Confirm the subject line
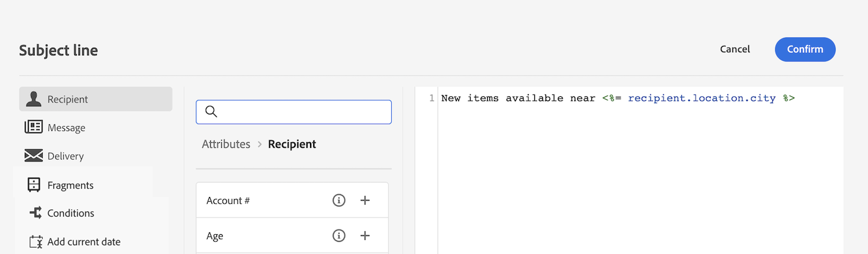 (x=805, y=50)
